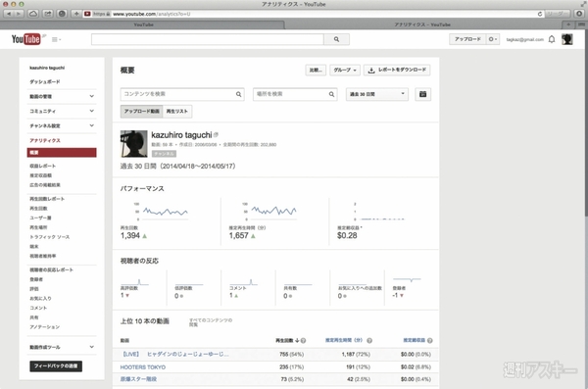Click the 場所を検索 search field
This screenshot has height=389, width=588.
coord(295,94)
